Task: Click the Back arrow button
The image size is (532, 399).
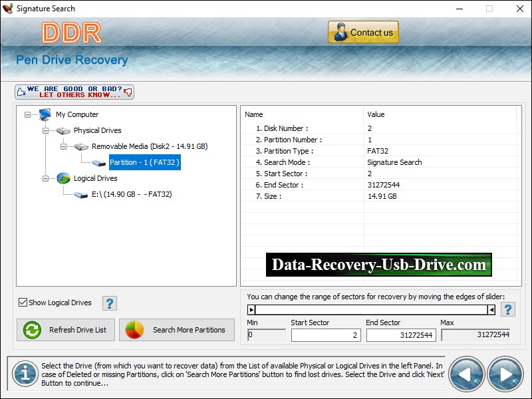Action: [x=467, y=374]
